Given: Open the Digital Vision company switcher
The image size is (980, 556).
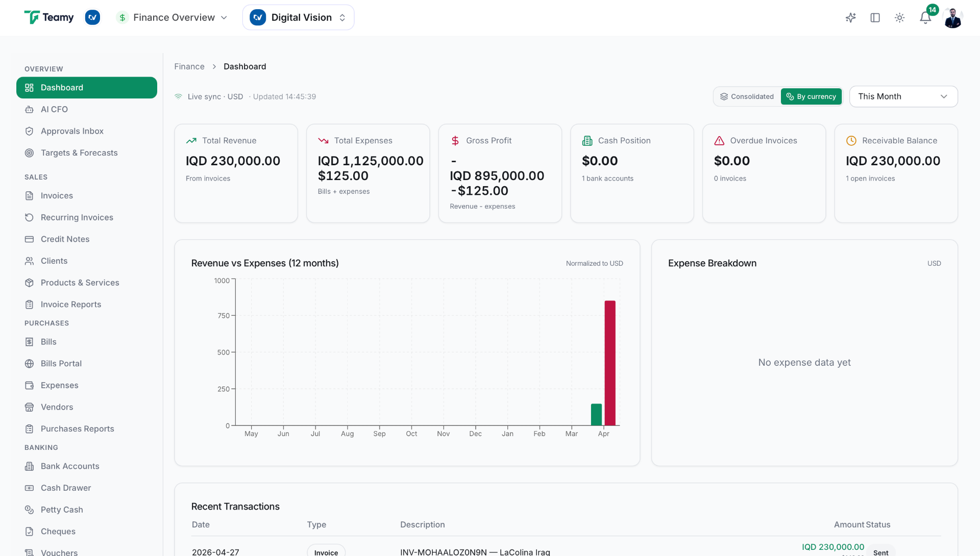Looking at the screenshot, I should [x=298, y=17].
